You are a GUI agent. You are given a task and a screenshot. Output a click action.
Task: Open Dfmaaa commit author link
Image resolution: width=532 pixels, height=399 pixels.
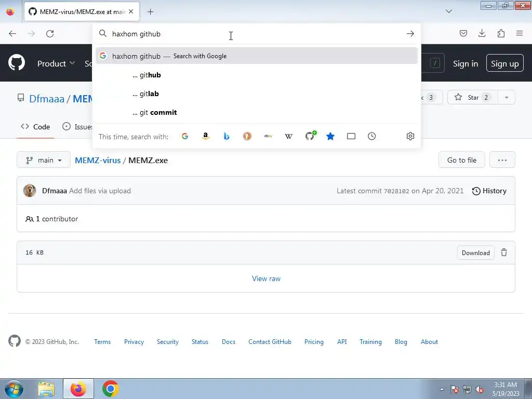(54, 191)
